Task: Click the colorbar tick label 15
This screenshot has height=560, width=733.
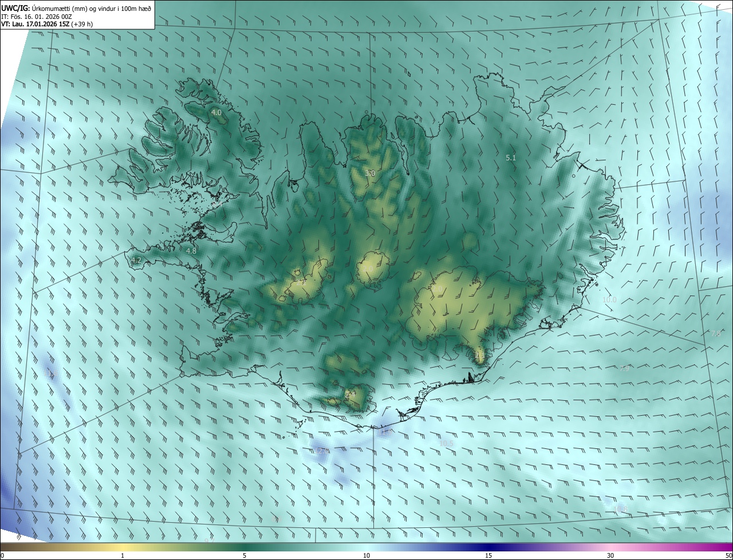Action: 488,555
